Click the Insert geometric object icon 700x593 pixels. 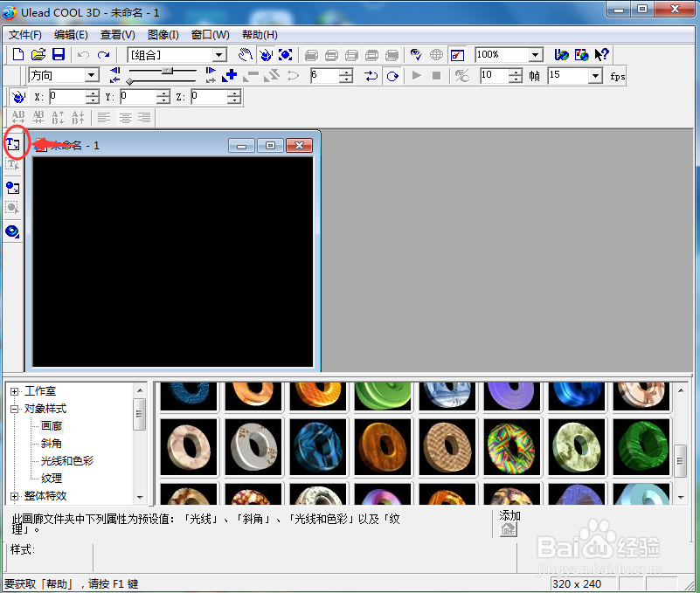12,231
